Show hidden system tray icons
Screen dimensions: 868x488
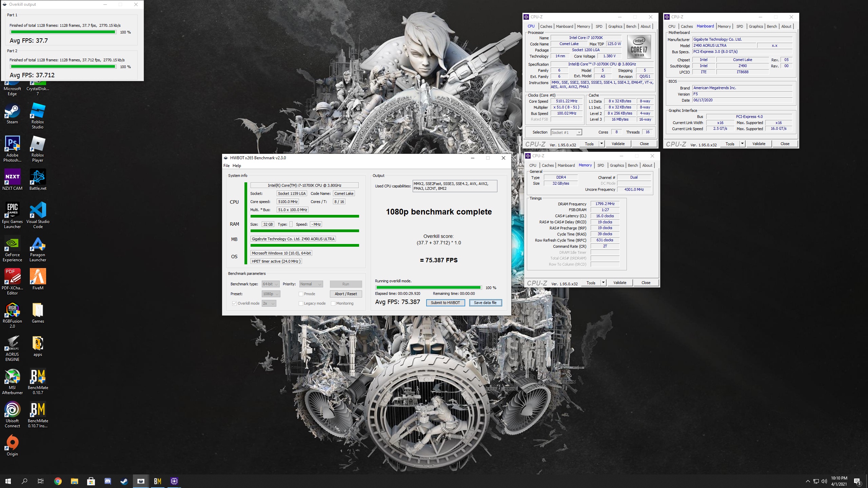point(808,481)
